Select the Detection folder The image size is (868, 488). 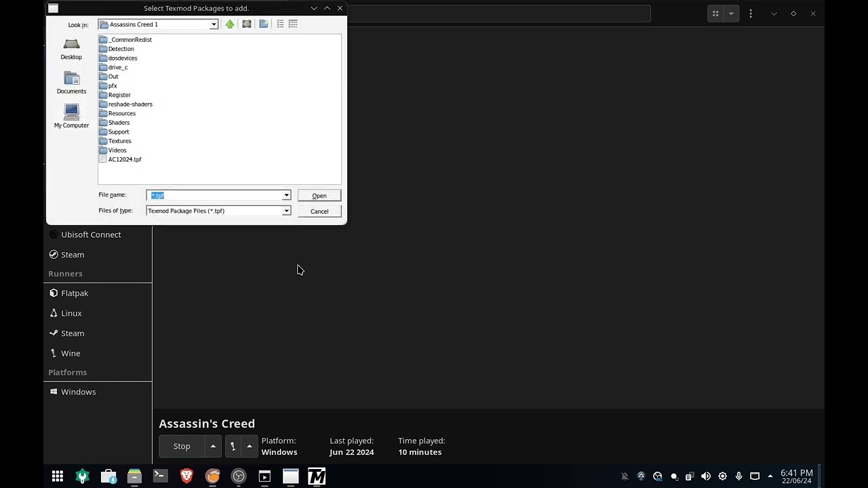tap(117, 49)
